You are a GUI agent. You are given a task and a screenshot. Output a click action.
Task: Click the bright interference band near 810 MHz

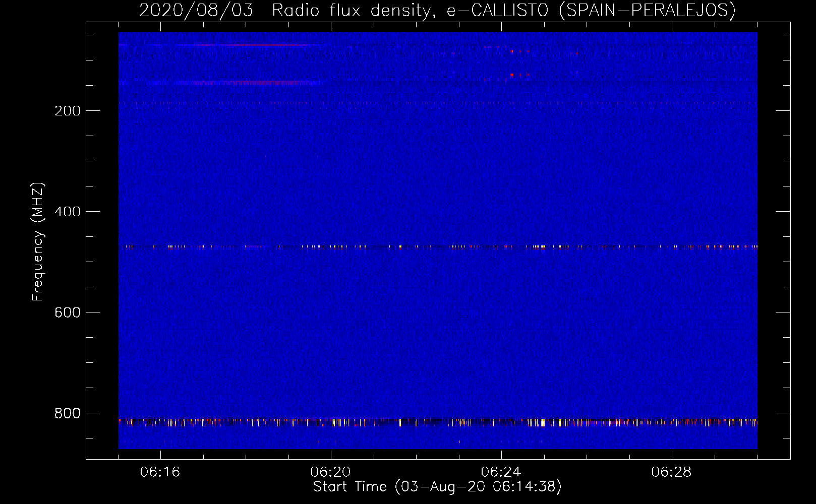point(438,422)
